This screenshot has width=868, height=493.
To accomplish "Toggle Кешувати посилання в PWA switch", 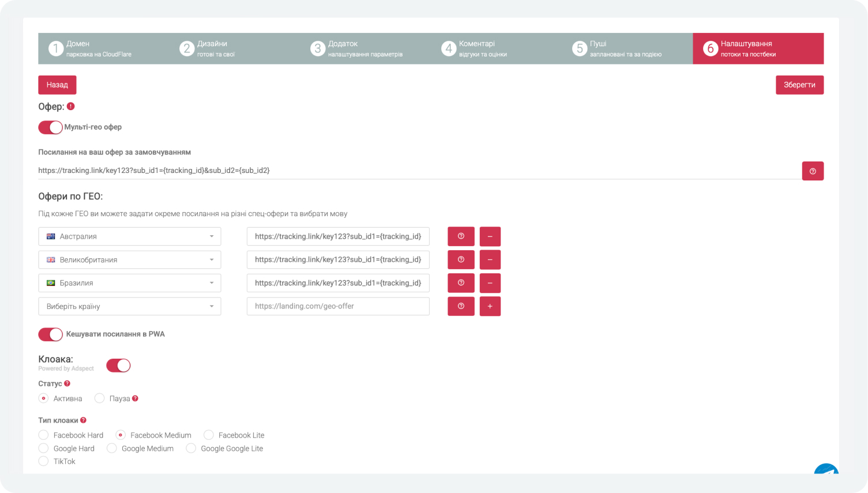I will click(x=50, y=334).
